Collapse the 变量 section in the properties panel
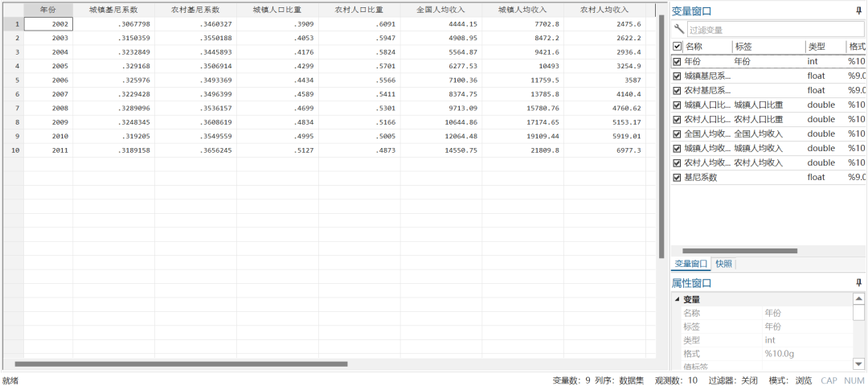This screenshot has width=868, height=386. pos(677,300)
